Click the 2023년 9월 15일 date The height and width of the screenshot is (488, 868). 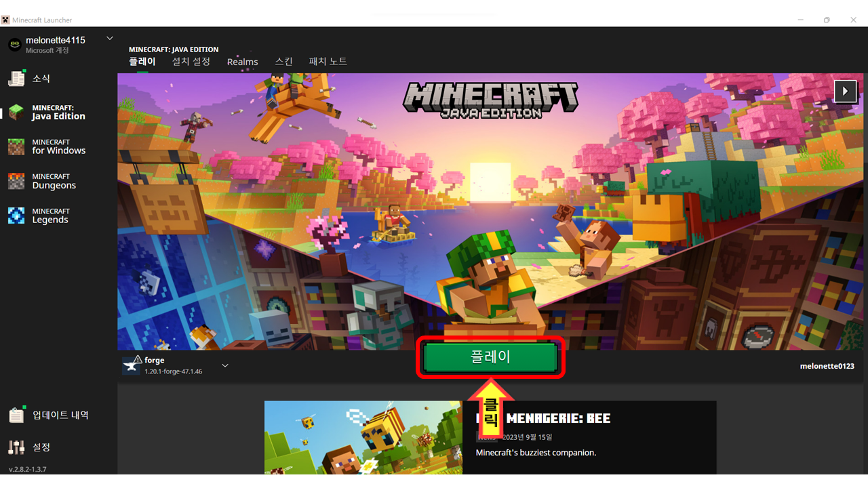tap(527, 437)
